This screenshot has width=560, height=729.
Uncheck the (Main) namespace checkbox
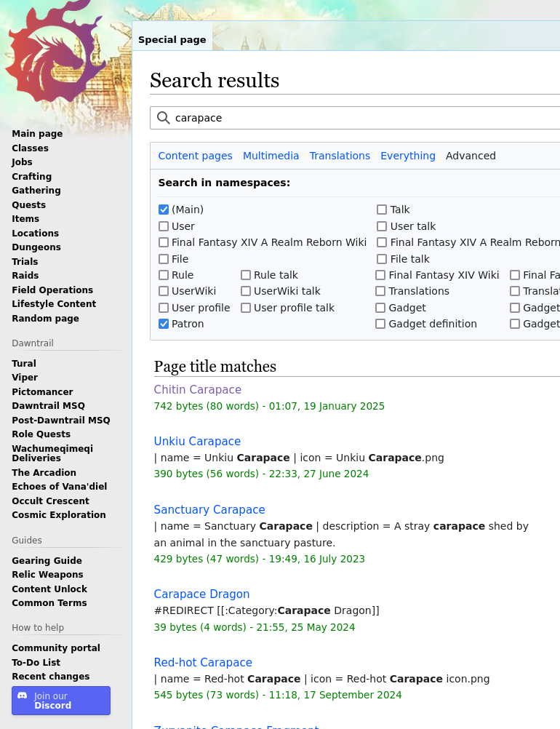(x=164, y=210)
